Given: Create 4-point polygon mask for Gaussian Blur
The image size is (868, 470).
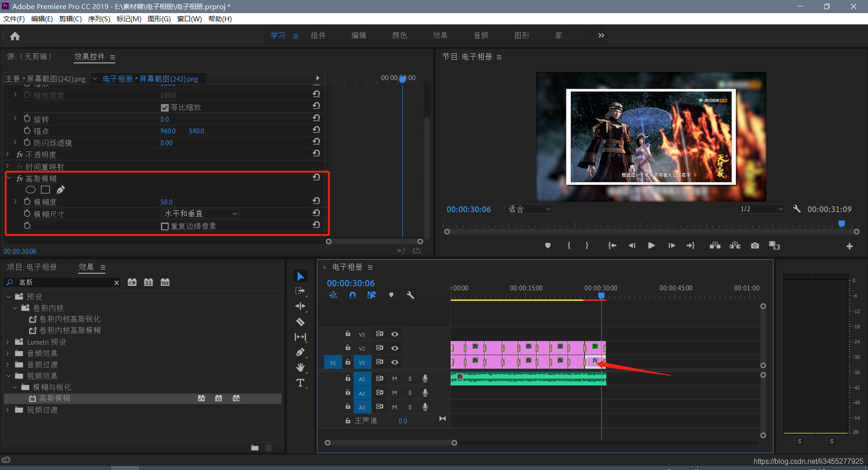Looking at the screenshot, I should click(45, 190).
